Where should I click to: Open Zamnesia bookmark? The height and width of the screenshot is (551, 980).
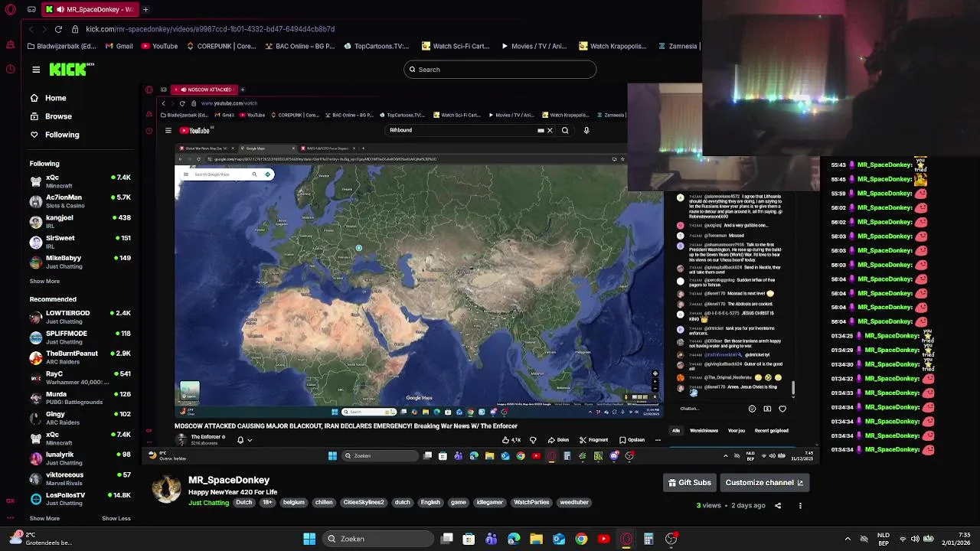tap(677, 46)
